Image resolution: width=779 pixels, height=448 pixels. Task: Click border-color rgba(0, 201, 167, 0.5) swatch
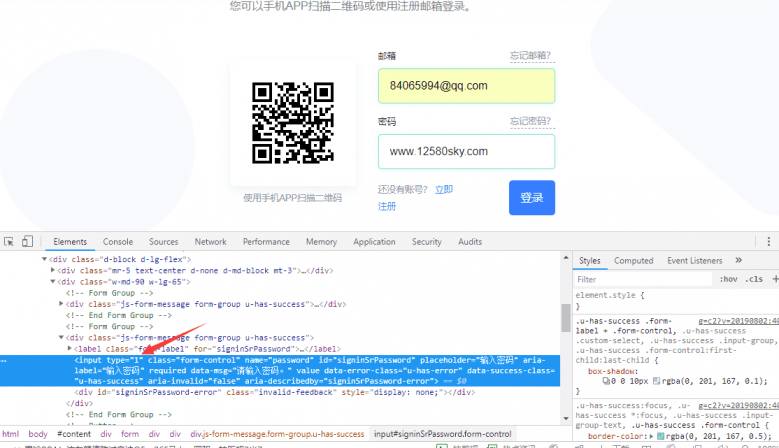tap(660, 436)
